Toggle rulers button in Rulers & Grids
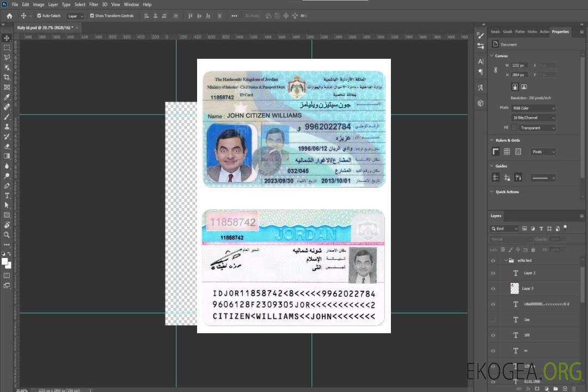 click(x=495, y=151)
